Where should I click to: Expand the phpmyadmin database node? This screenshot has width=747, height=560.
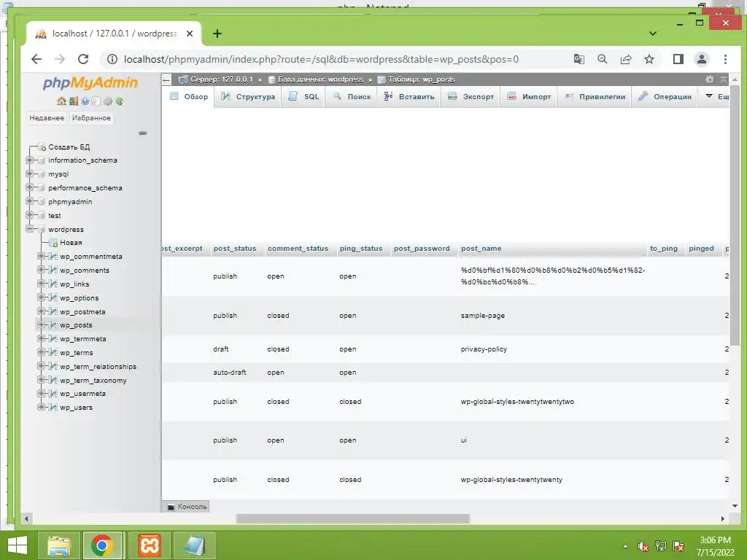(29, 201)
